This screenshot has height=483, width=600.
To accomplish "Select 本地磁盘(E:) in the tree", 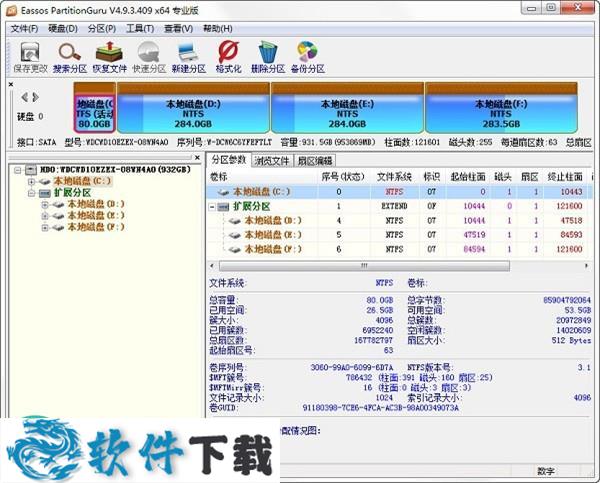I will pyautogui.click(x=96, y=215).
